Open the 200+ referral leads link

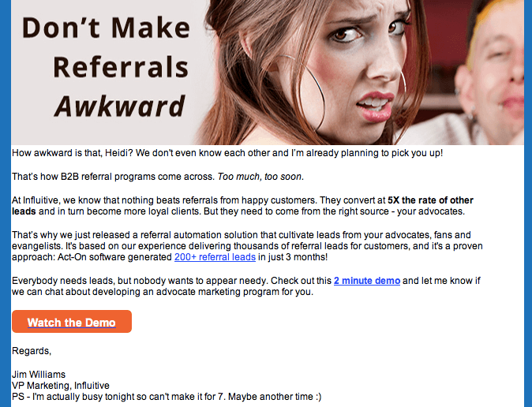click(x=215, y=257)
